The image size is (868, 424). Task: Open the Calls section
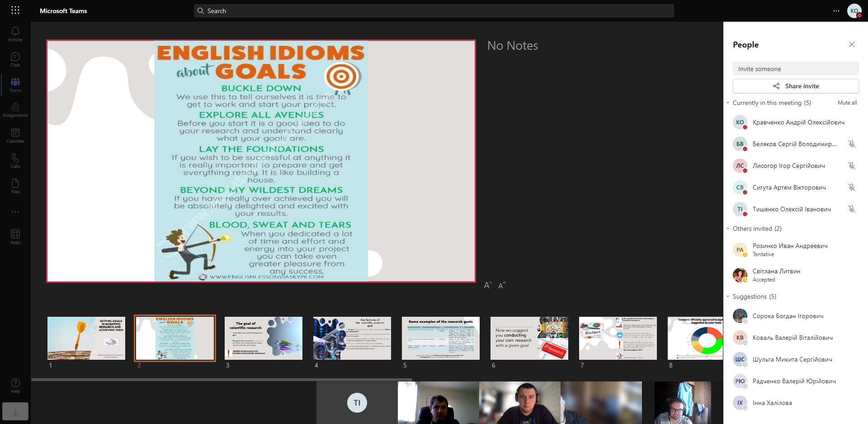coord(15,161)
